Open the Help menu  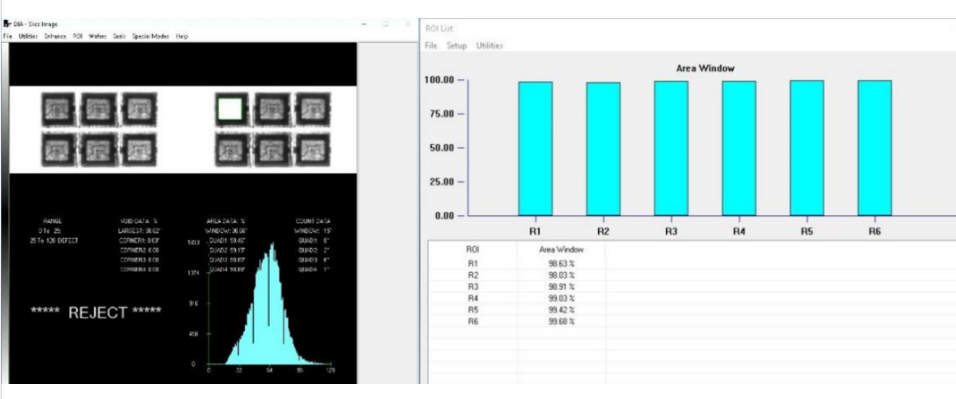tap(182, 37)
